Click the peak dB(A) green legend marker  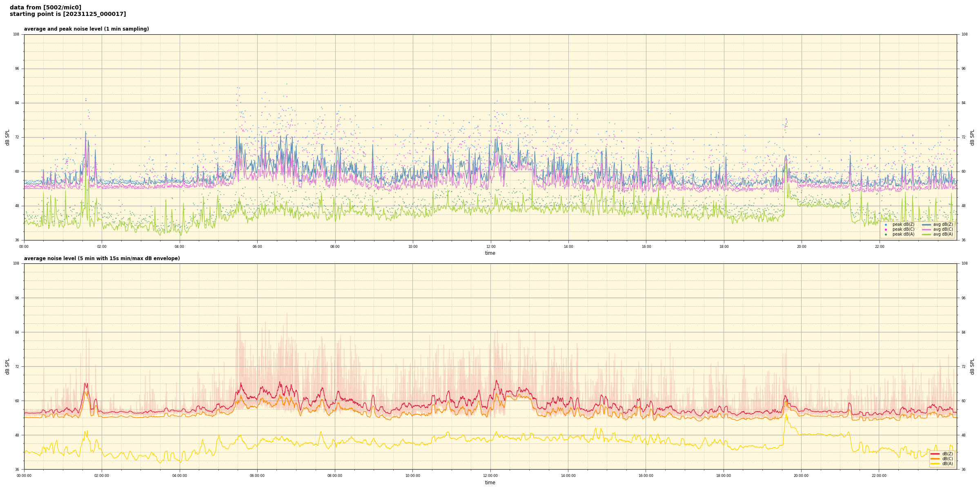pos(886,234)
